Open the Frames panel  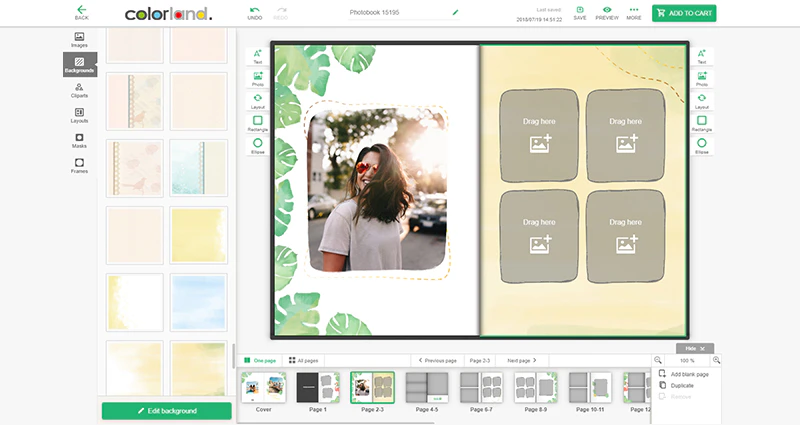pos(79,166)
